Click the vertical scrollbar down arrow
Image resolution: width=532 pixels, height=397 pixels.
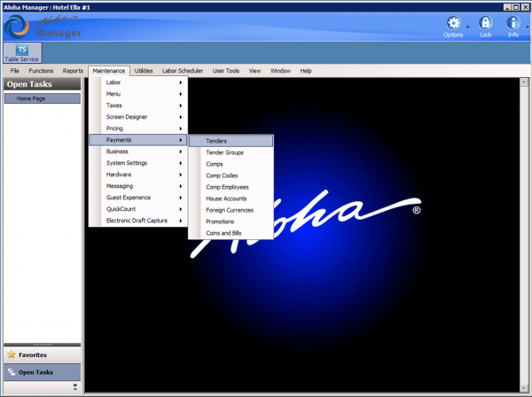pos(523,388)
